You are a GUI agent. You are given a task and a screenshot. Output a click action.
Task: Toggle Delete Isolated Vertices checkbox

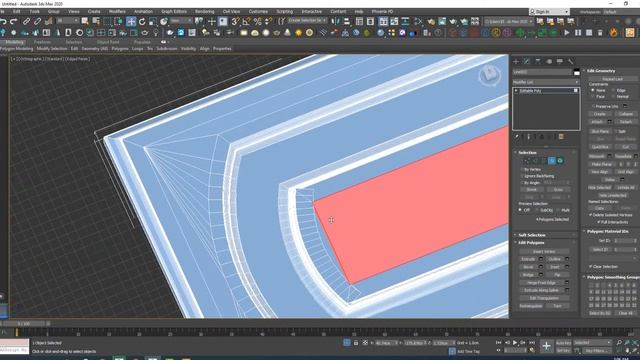591,215
